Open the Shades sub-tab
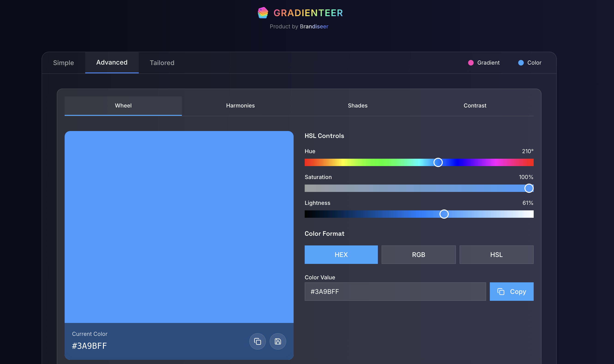 358,106
